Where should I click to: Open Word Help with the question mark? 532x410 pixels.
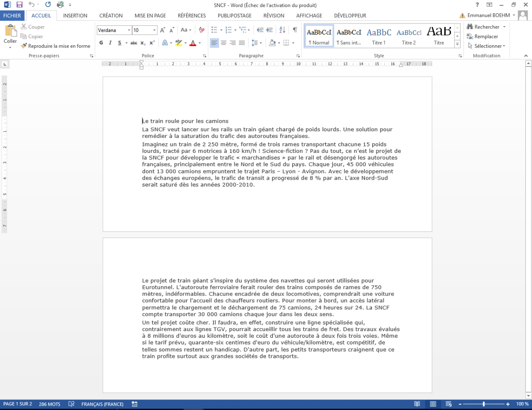pyautogui.click(x=477, y=5)
